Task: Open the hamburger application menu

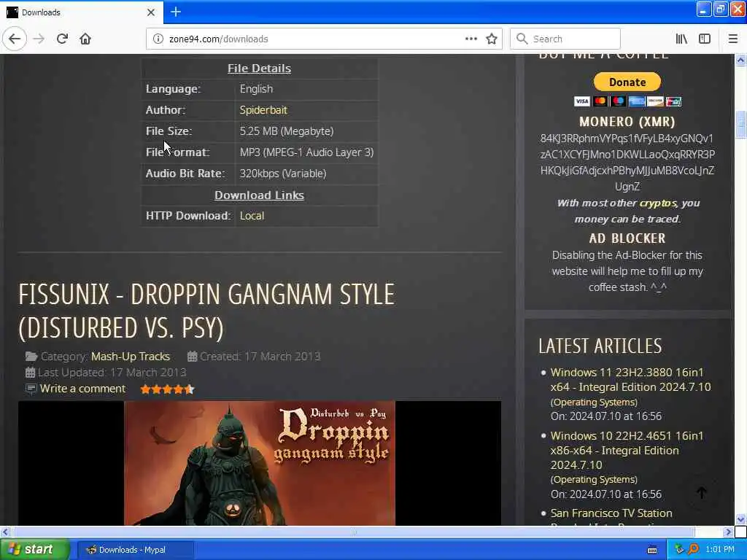Action: (x=733, y=39)
